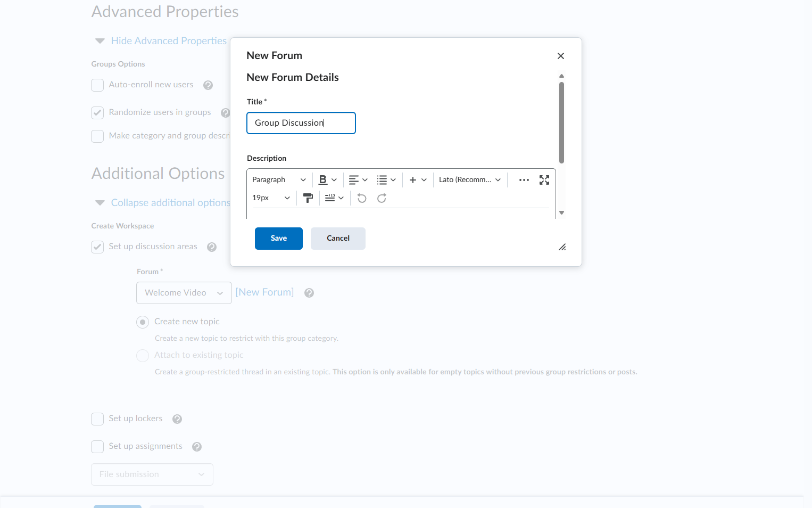Enable the Set up assignments checkbox
The height and width of the screenshot is (508, 812).
97,447
